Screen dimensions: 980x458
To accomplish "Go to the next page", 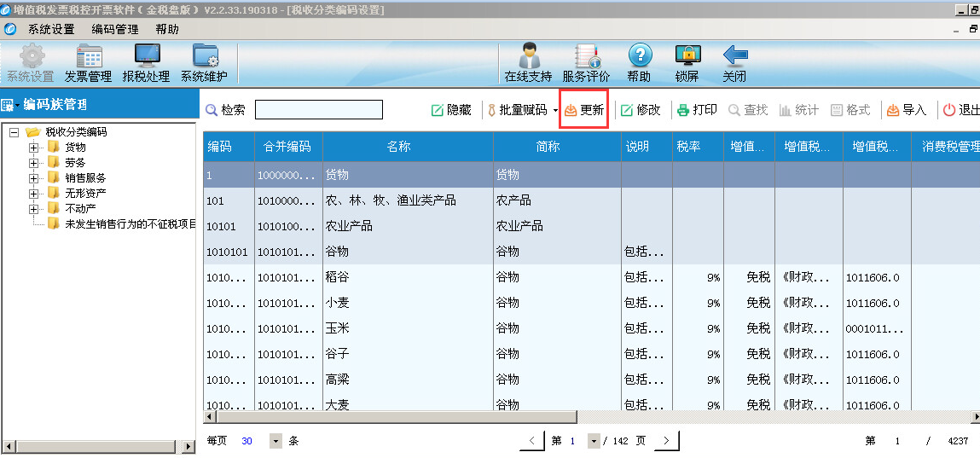I will [x=666, y=441].
